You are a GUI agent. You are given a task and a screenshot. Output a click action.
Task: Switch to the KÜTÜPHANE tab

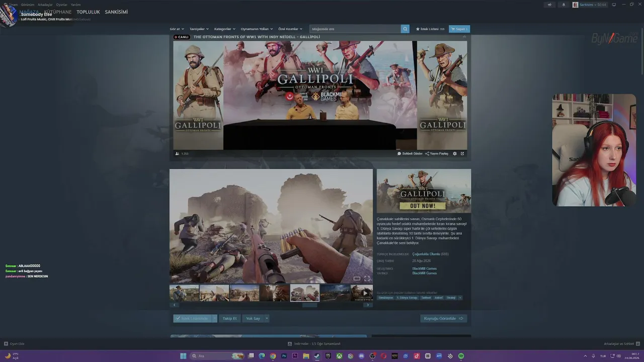click(x=58, y=12)
